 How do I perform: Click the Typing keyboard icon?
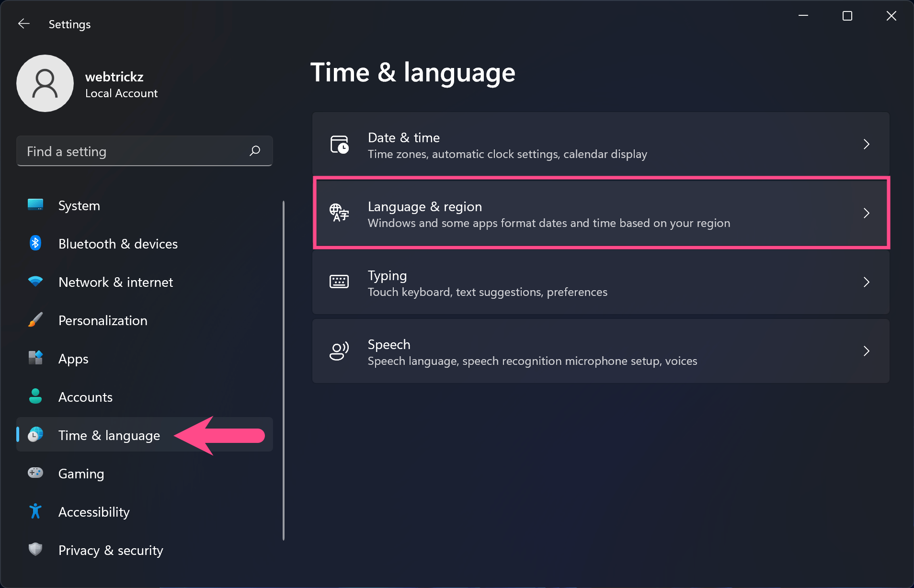339,282
